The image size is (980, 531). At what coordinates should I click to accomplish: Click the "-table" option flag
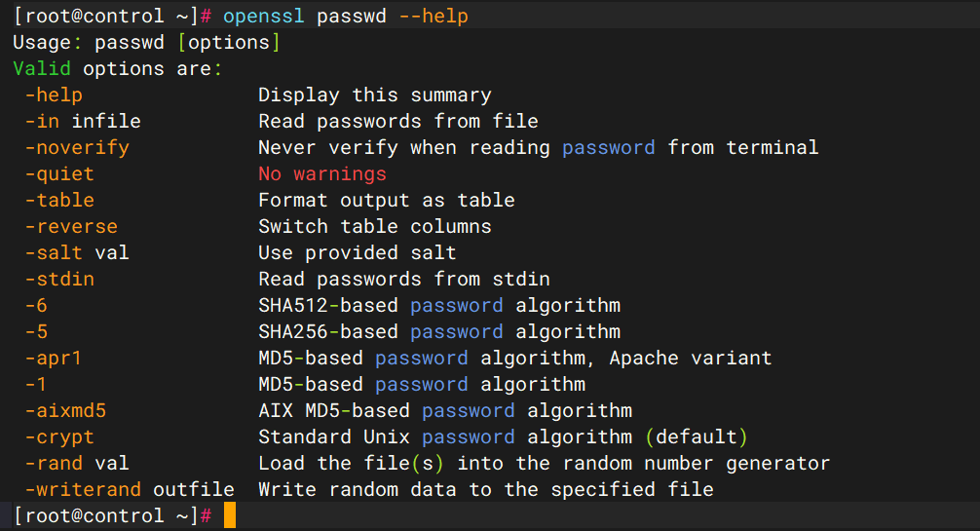click(59, 201)
